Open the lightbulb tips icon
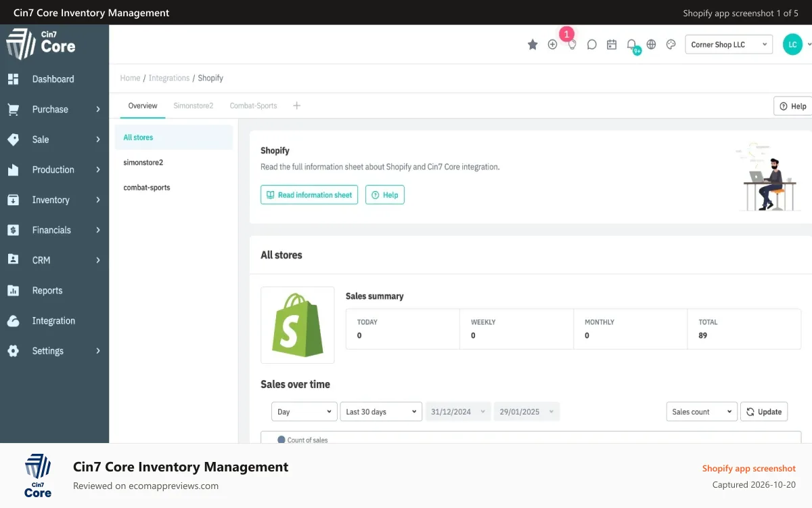The image size is (812, 508). [x=572, y=45]
